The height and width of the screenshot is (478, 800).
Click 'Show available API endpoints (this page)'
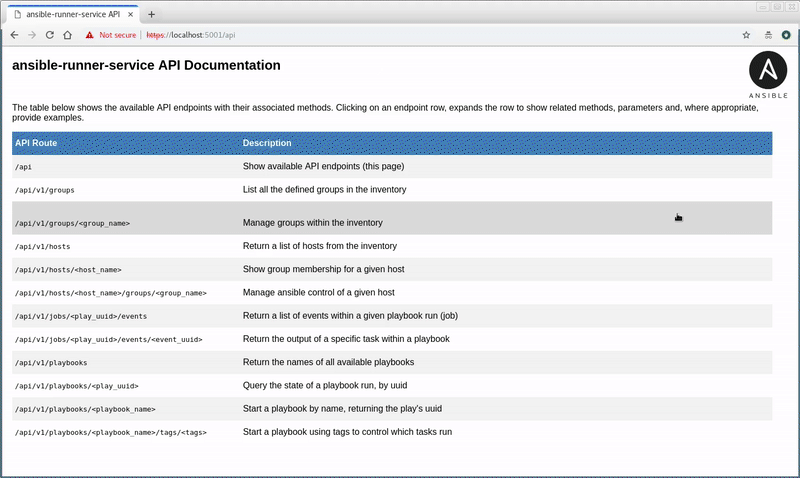(x=323, y=166)
